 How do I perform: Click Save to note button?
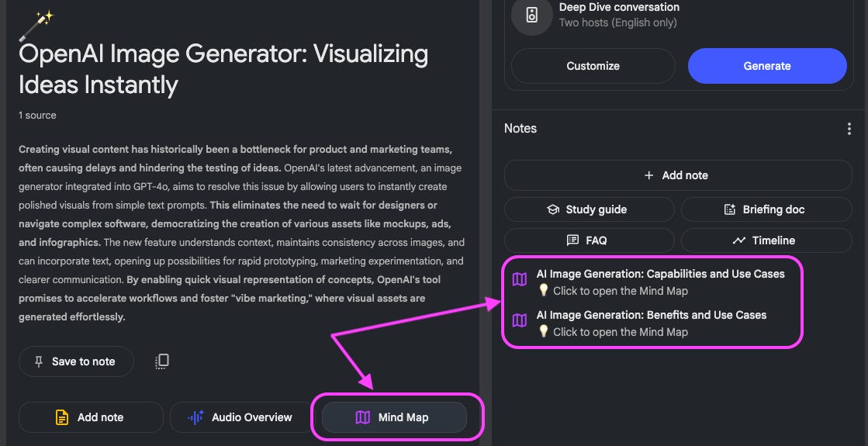[76, 361]
